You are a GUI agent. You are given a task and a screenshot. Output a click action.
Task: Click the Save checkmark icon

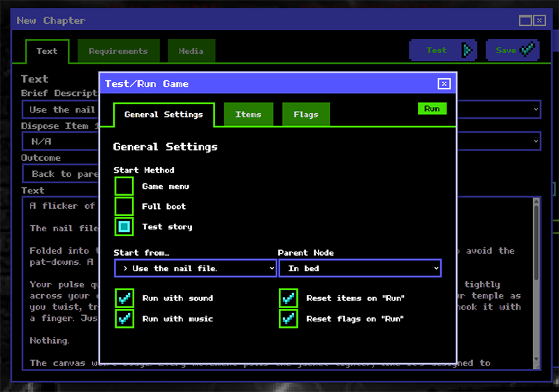click(x=528, y=50)
